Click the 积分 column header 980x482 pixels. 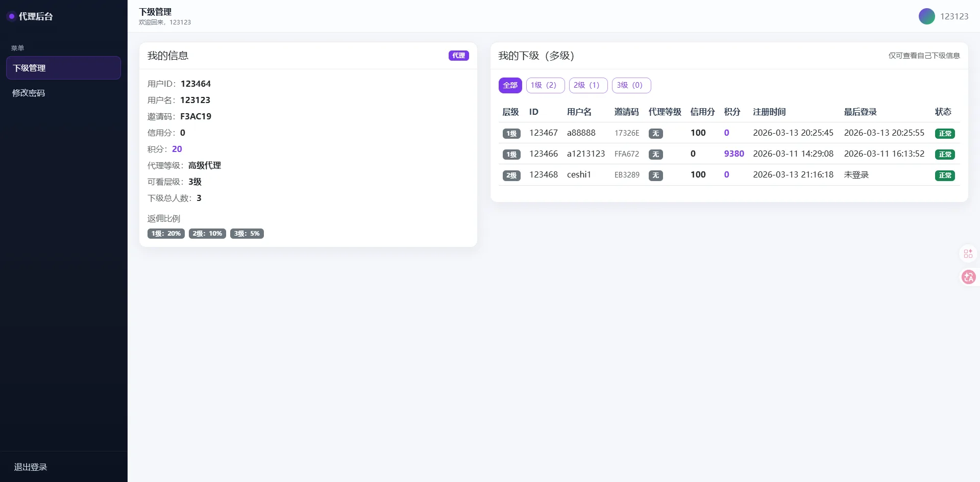point(731,112)
